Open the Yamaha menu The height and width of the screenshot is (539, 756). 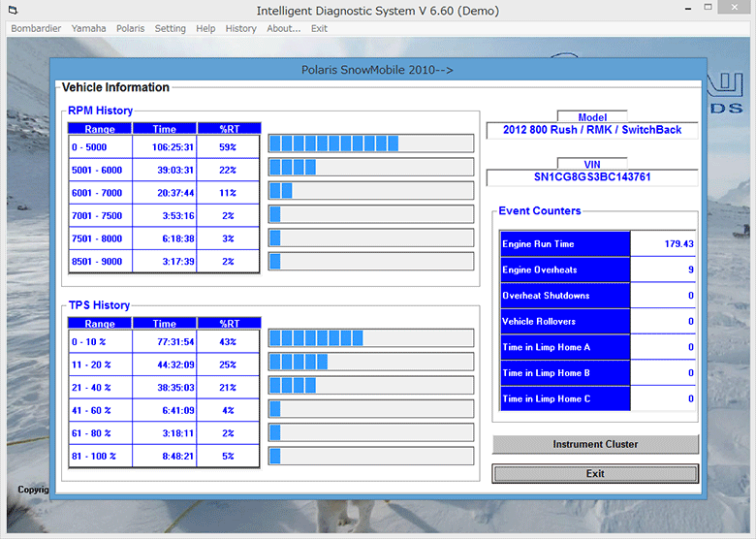click(x=89, y=28)
